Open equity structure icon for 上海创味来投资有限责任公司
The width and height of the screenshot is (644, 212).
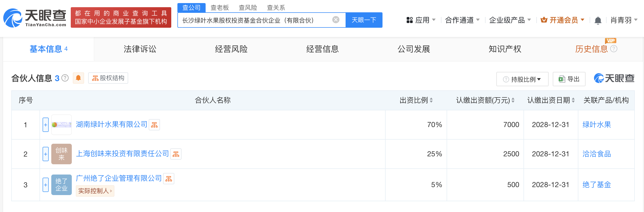pos(176,154)
